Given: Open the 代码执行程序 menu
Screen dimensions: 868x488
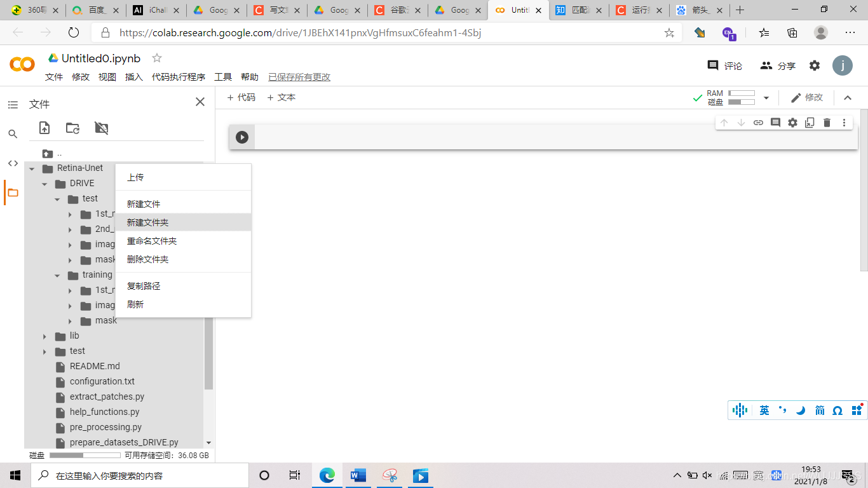Looking at the screenshot, I should [x=179, y=77].
